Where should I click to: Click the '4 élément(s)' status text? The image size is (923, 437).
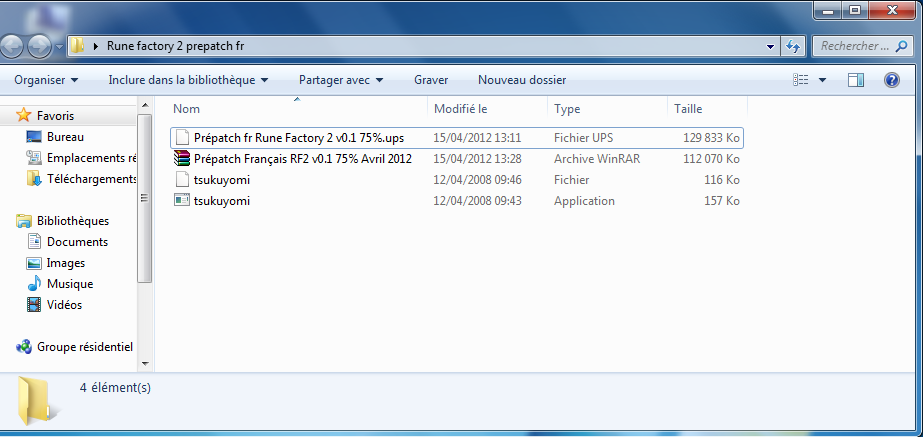(x=115, y=388)
